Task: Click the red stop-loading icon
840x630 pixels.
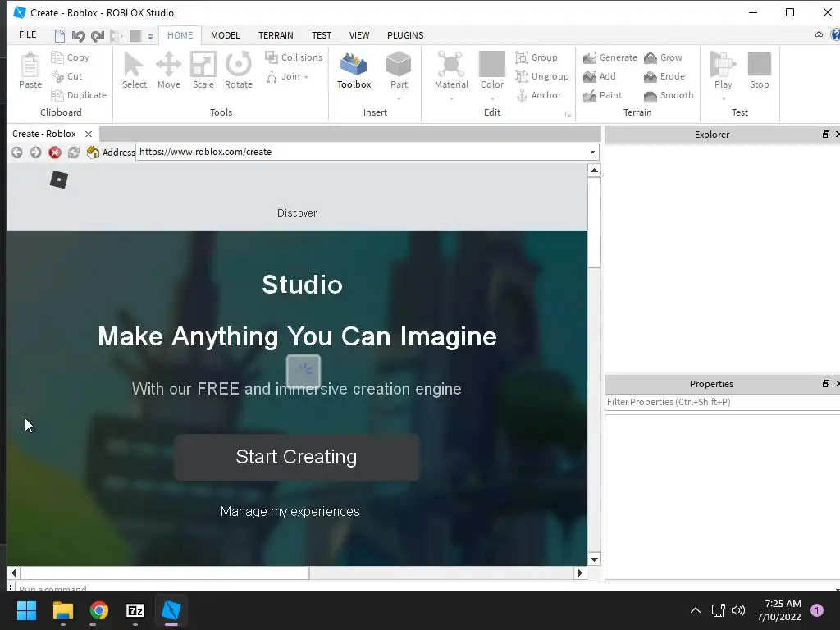Action: tap(55, 152)
